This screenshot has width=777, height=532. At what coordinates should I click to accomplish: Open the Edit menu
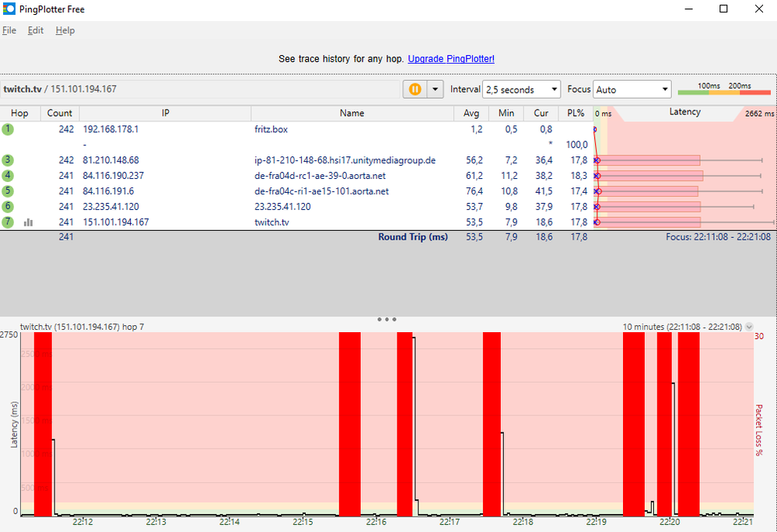tap(35, 30)
